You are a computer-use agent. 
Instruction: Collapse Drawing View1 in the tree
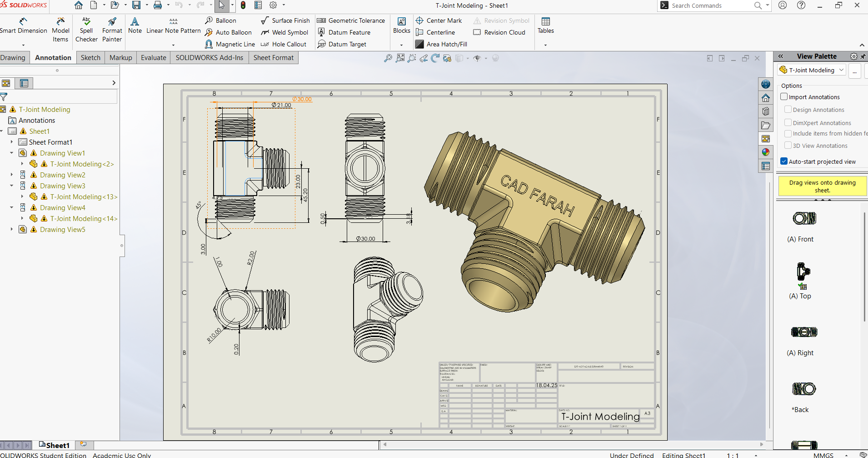[12, 153]
